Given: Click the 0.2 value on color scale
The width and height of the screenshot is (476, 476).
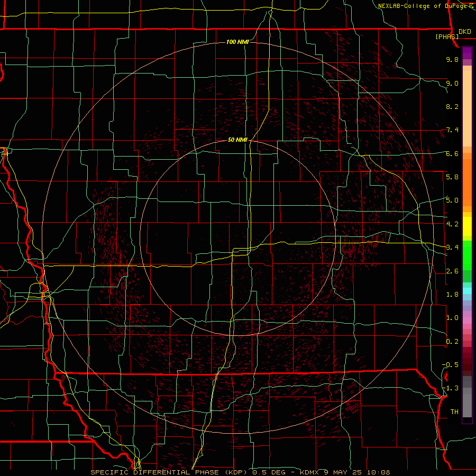Looking at the screenshot, I should pos(452,342).
